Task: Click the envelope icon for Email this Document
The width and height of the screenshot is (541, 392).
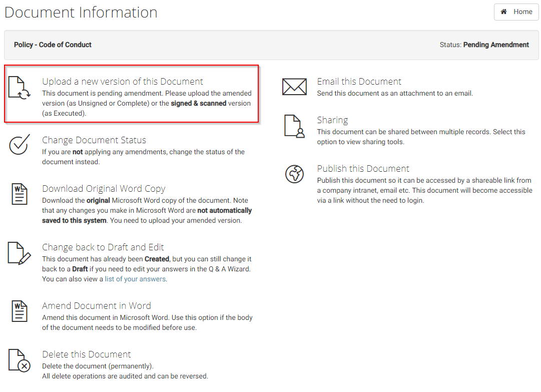Action: [x=294, y=86]
